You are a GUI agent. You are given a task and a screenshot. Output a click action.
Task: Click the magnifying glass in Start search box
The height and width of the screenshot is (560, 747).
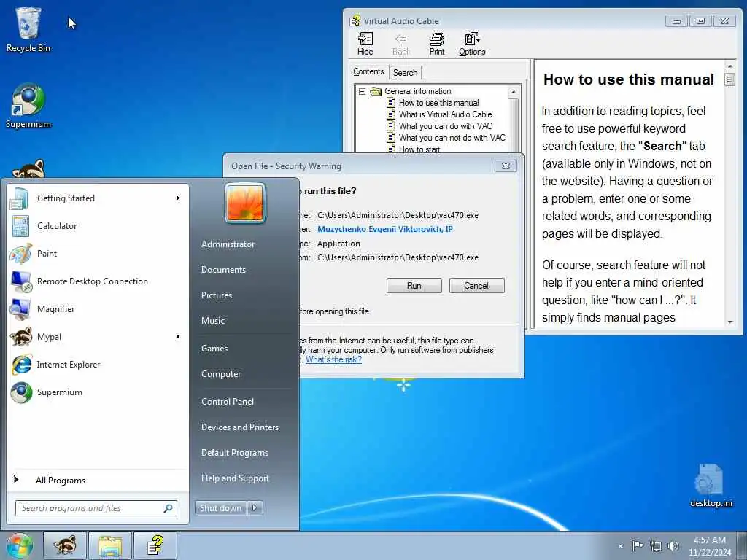[169, 508]
